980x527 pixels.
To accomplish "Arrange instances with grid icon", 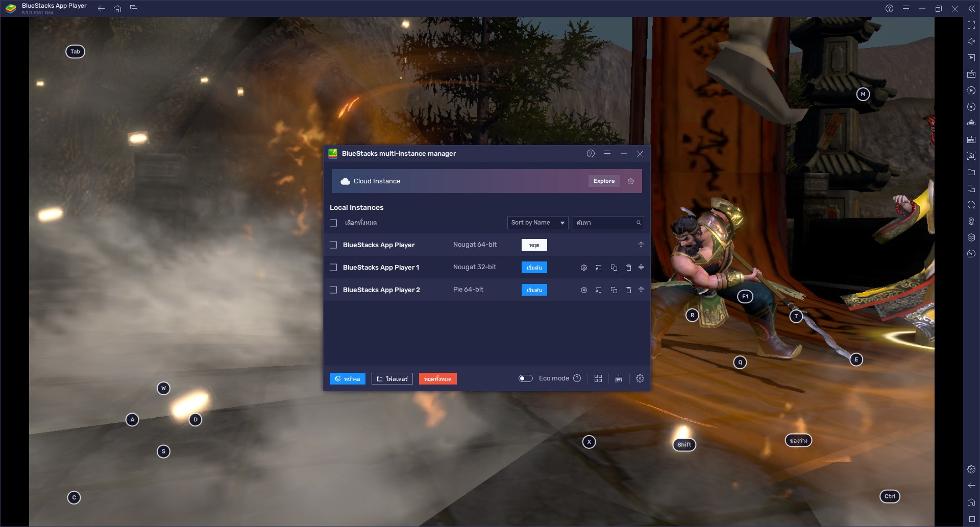I will [x=598, y=378].
